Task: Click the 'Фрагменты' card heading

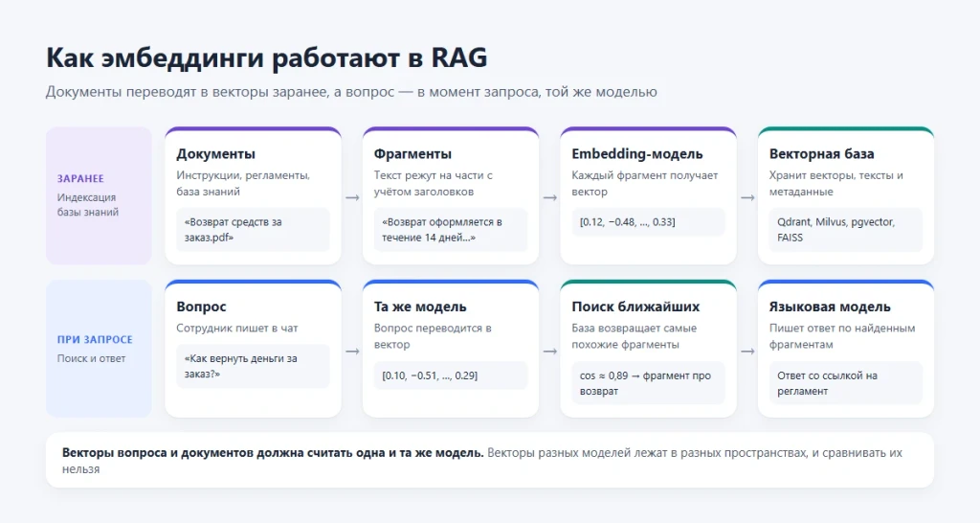Action: tap(412, 154)
